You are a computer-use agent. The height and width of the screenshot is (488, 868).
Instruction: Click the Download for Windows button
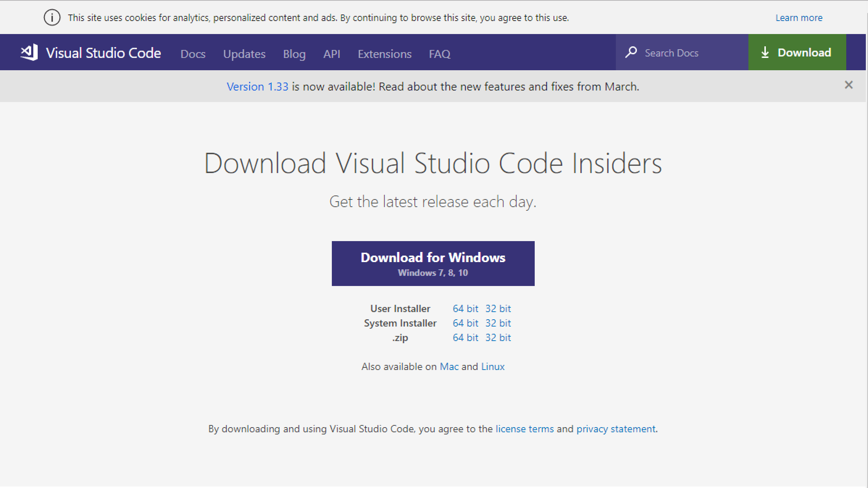click(x=433, y=264)
